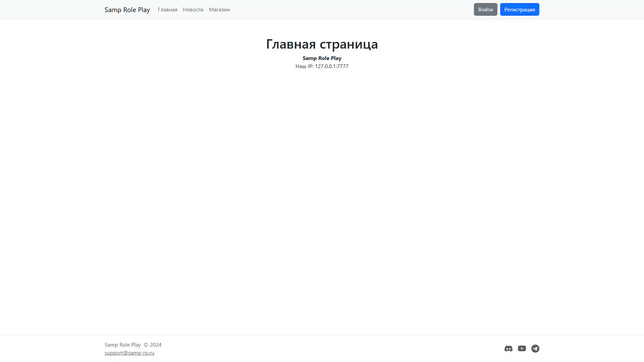
Task: Open the Discord link in footer
Action: pos(508,349)
